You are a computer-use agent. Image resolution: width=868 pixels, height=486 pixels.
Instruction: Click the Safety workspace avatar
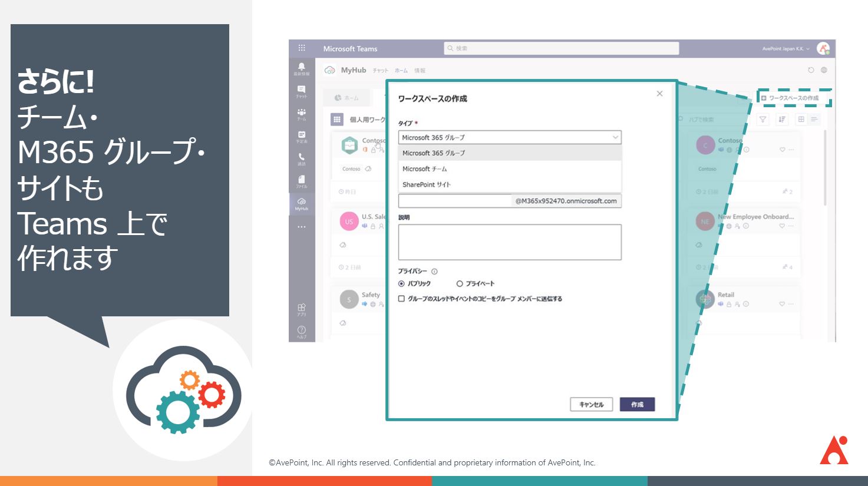click(x=349, y=300)
